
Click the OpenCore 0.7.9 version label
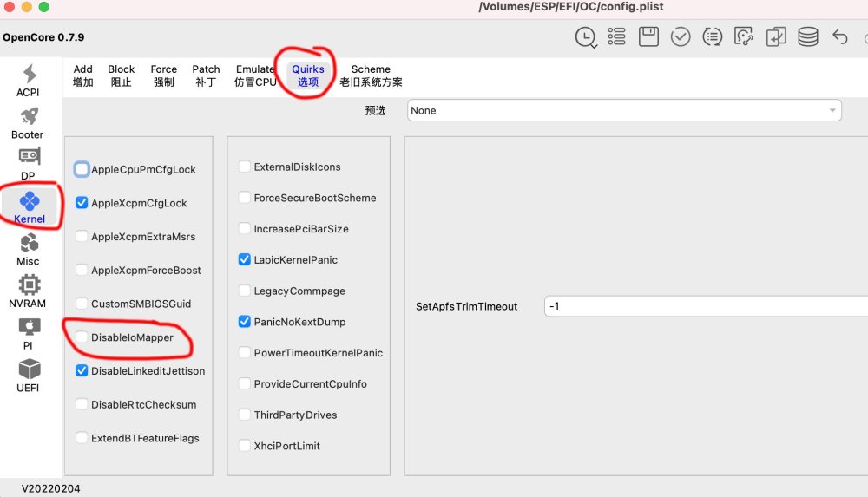pyautogui.click(x=43, y=37)
